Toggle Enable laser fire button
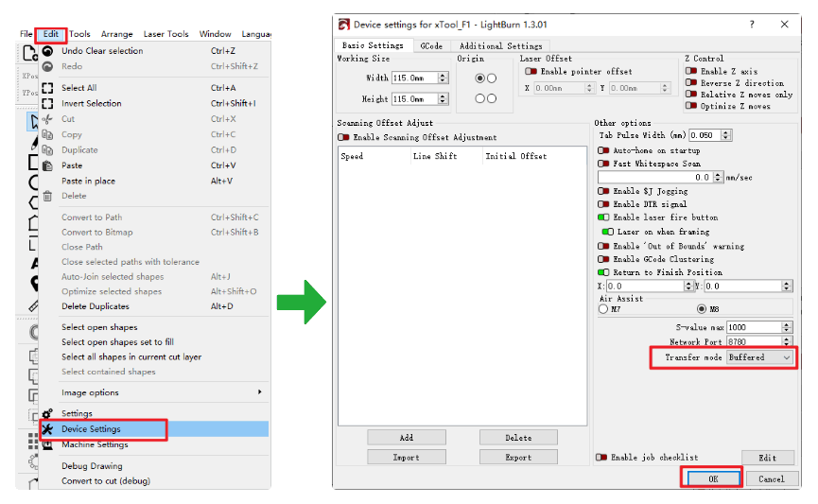Image resolution: width=818 pixels, height=504 pixels. tap(603, 217)
